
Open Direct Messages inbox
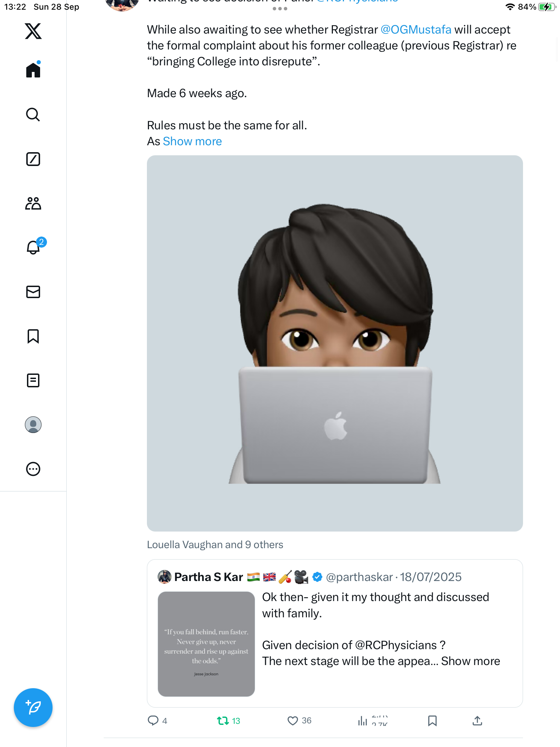[33, 292]
